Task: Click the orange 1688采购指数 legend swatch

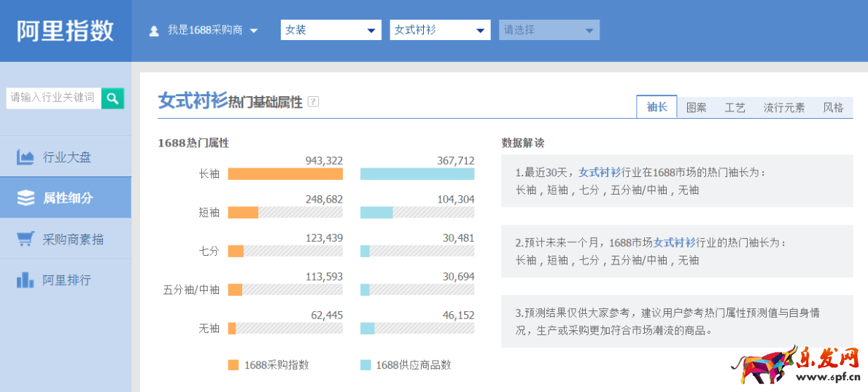Action: point(233,365)
